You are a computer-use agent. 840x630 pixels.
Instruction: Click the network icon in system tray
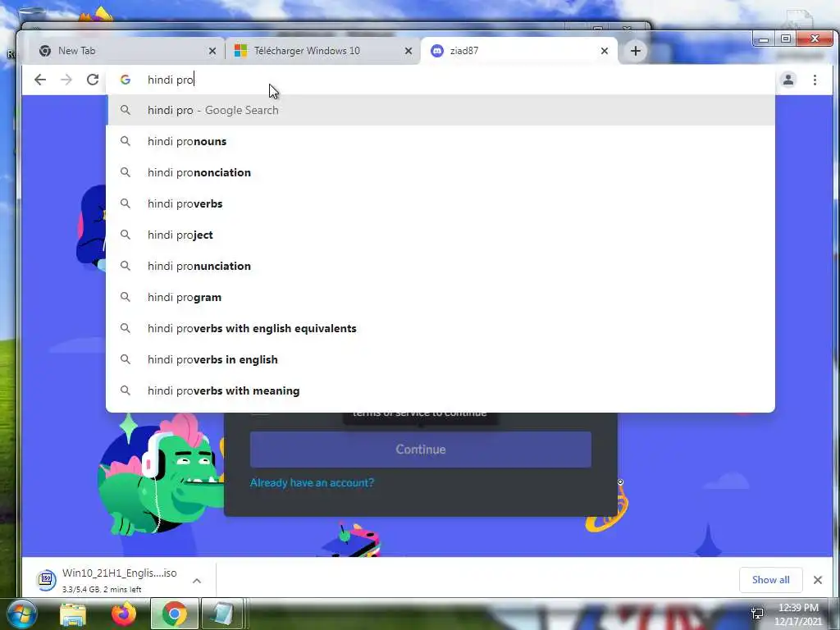757,614
